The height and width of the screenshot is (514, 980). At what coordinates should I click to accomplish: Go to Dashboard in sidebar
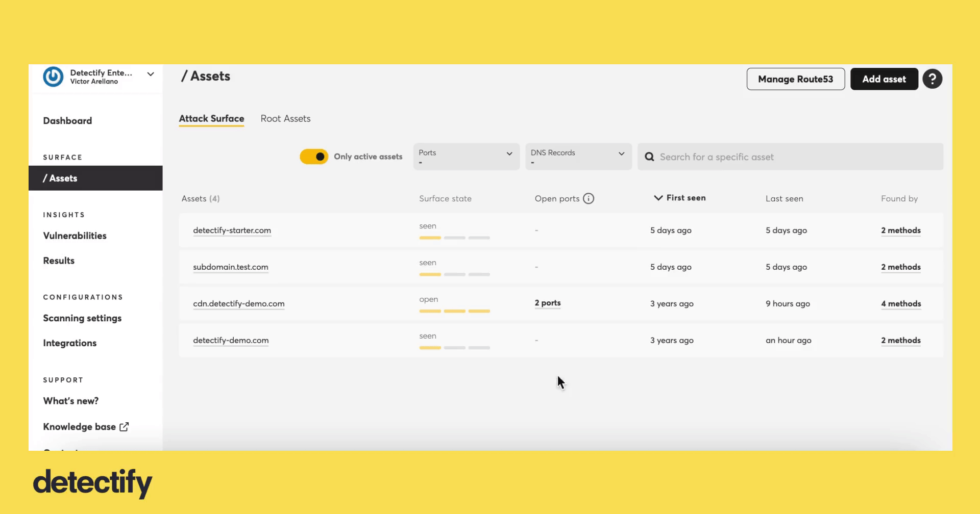click(x=67, y=121)
